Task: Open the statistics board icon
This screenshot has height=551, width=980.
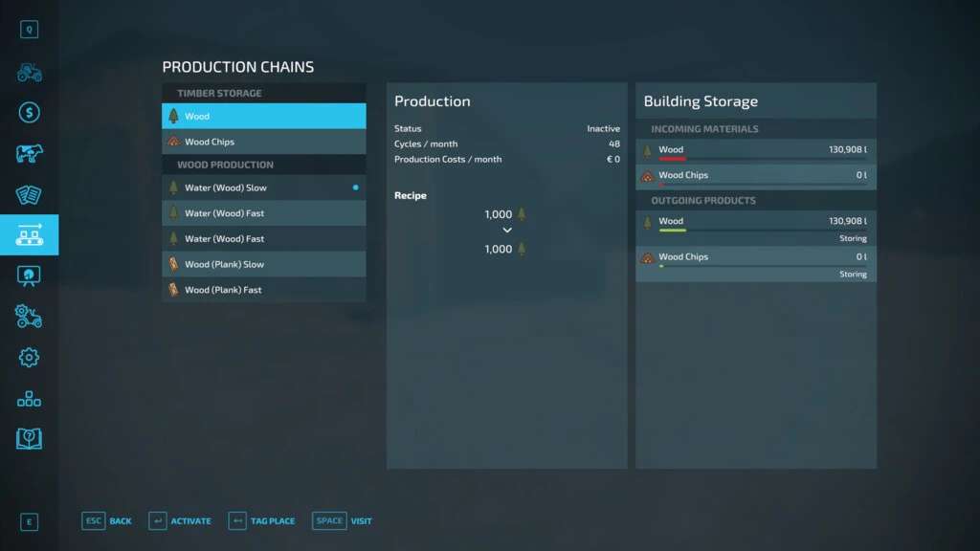Action: point(29,275)
